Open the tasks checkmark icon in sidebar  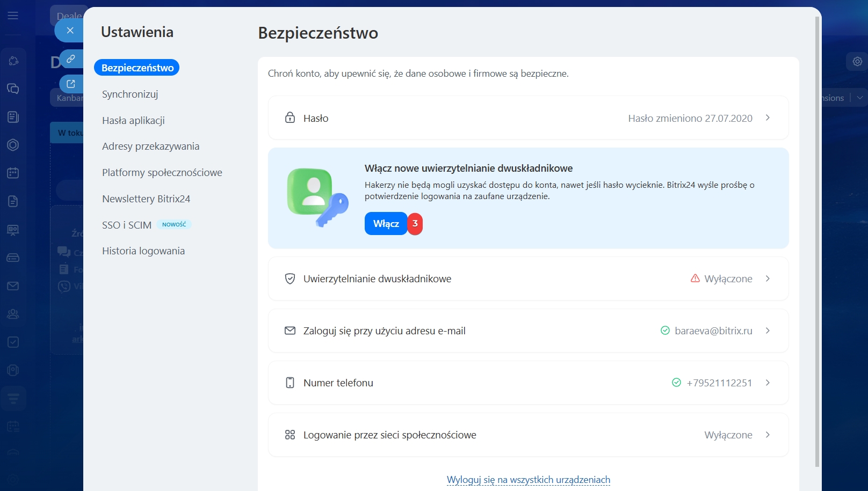13,342
